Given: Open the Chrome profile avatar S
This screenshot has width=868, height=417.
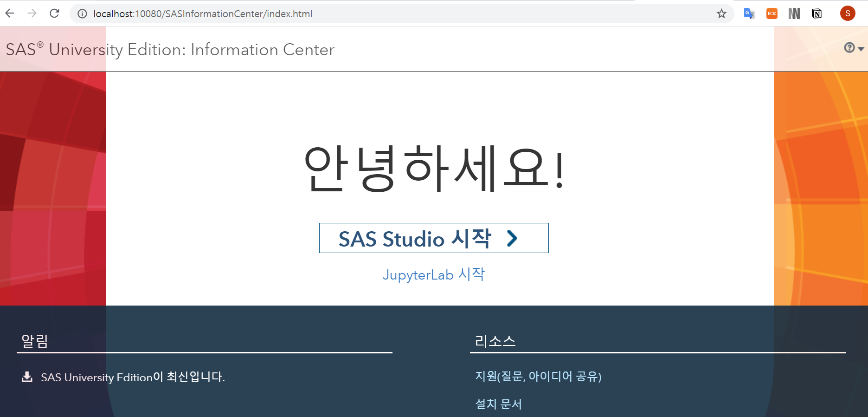Looking at the screenshot, I should [848, 13].
